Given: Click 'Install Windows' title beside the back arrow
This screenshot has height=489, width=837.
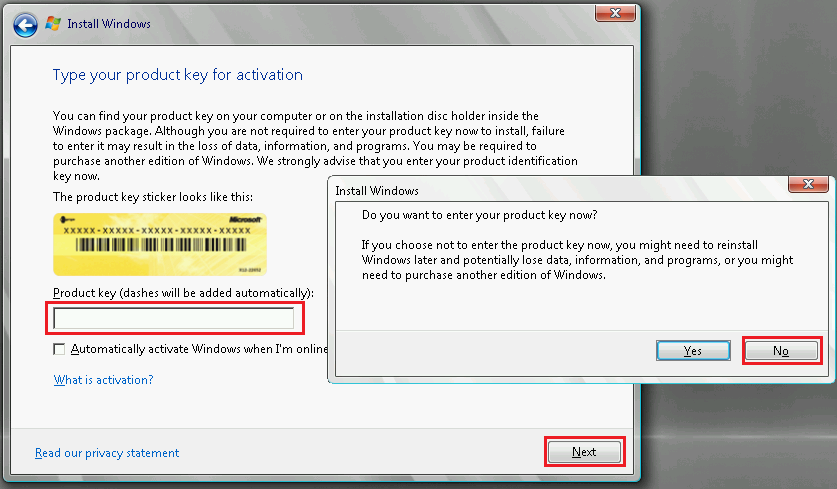Looking at the screenshot, I should pos(110,23).
